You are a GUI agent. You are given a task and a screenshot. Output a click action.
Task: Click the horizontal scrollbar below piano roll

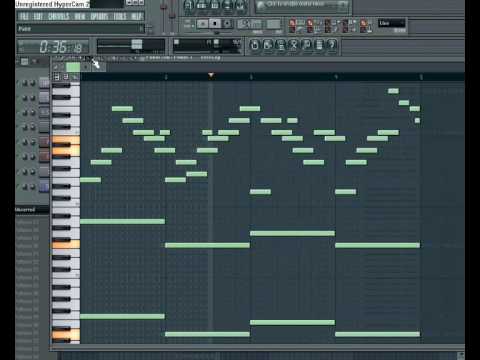pyautogui.click(x=257, y=347)
